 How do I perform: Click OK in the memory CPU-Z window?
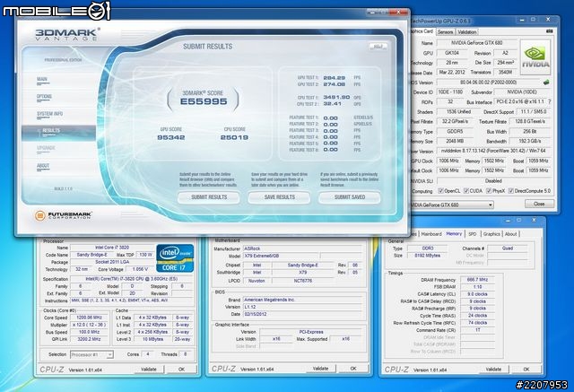pyautogui.click(x=526, y=370)
